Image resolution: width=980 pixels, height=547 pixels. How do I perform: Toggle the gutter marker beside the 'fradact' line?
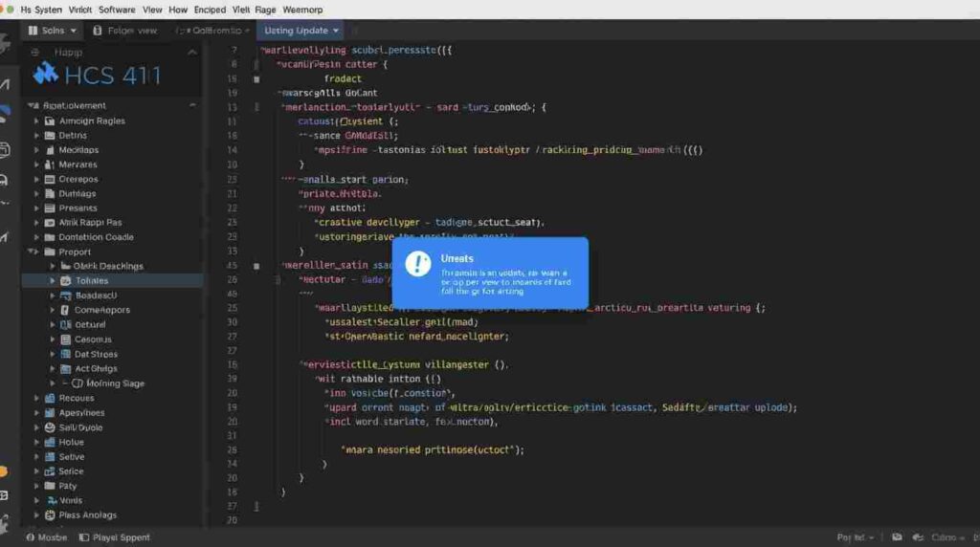point(256,78)
